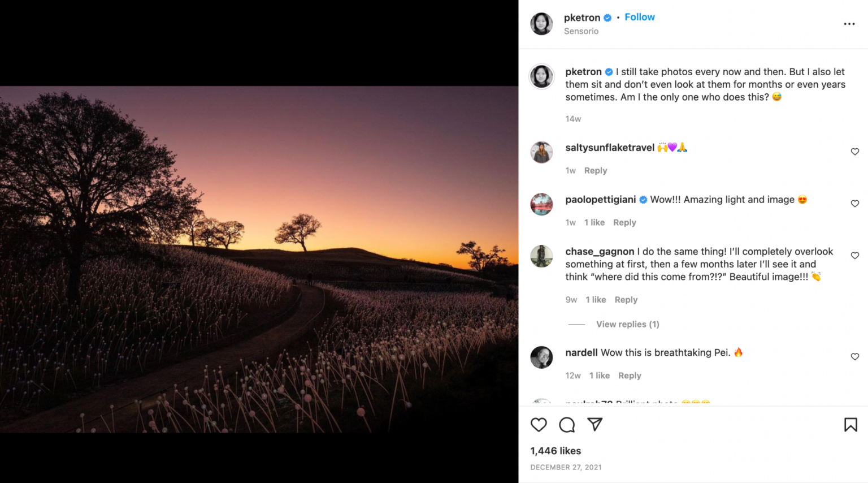This screenshot has width=868, height=483.
Task: Like the post with heart icon
Action: [539, 425]
